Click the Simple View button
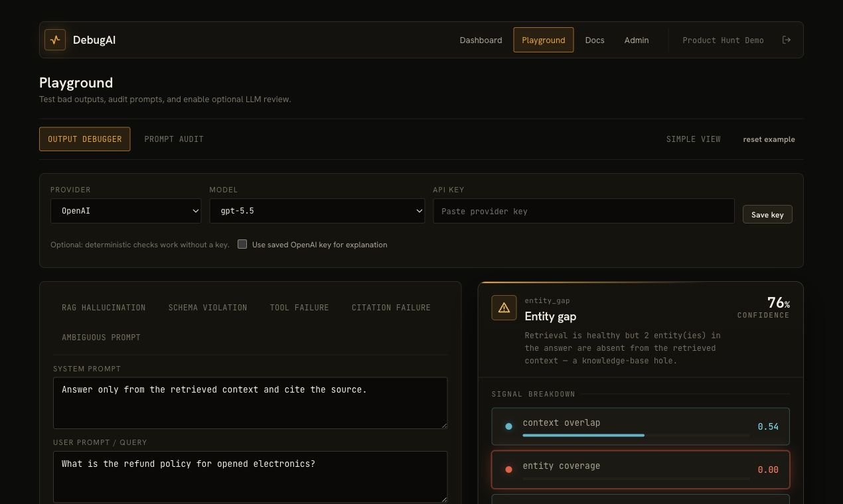 [693, 139]
